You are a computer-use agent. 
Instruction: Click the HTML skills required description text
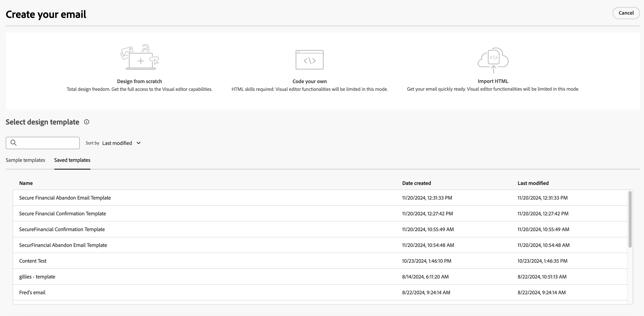pyautogui.click(x=309, y=89)
